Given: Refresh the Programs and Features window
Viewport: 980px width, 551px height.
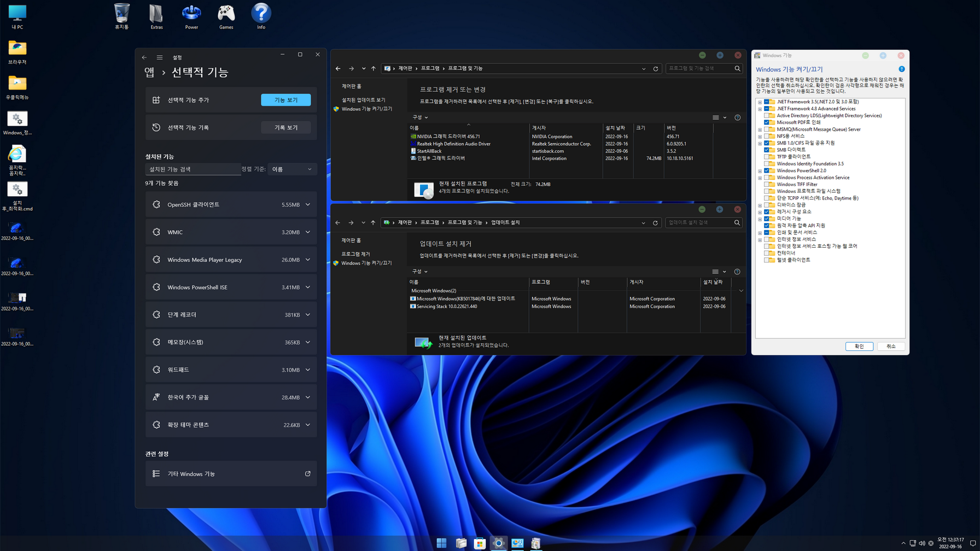Looking at the screenshot, I should click(656, 68).
